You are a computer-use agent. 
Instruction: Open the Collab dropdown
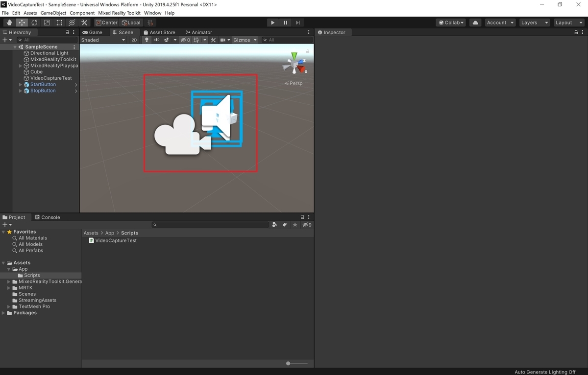451,23
